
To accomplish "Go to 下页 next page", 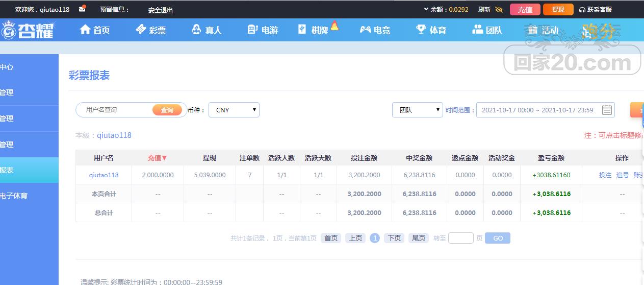I will [394, 238].
